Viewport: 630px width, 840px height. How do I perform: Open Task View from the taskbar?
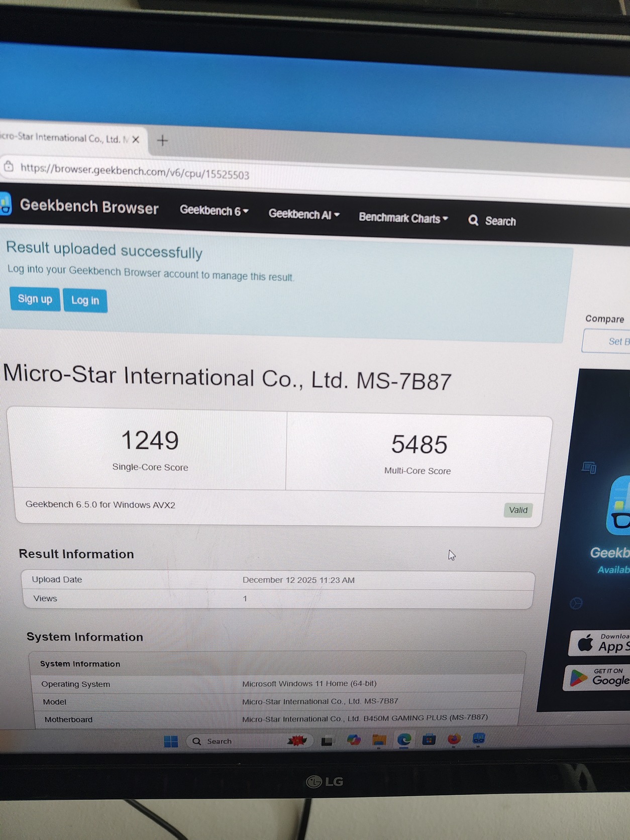point(327,741)
